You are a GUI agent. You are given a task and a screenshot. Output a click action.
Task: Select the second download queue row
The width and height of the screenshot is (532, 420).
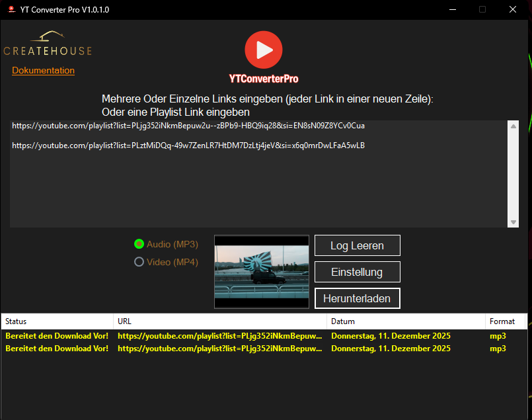coord(198,349)
